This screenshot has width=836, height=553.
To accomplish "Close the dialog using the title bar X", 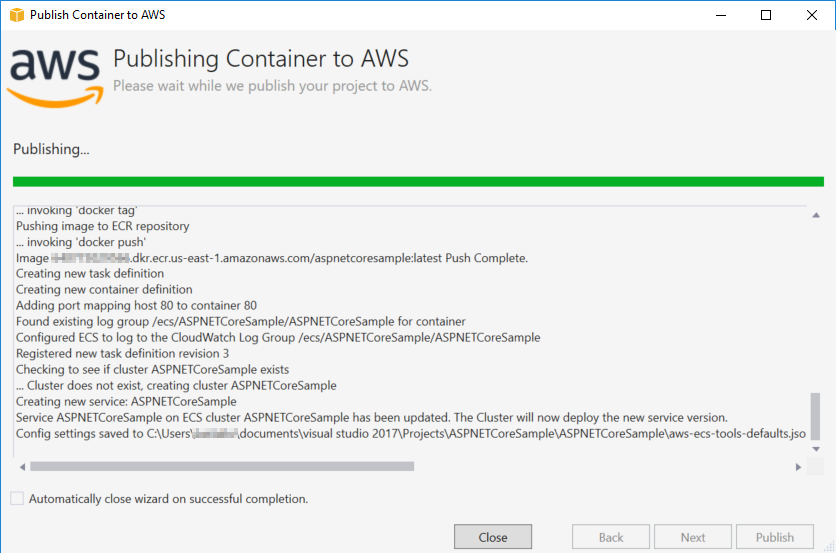I will coord(811,15).
